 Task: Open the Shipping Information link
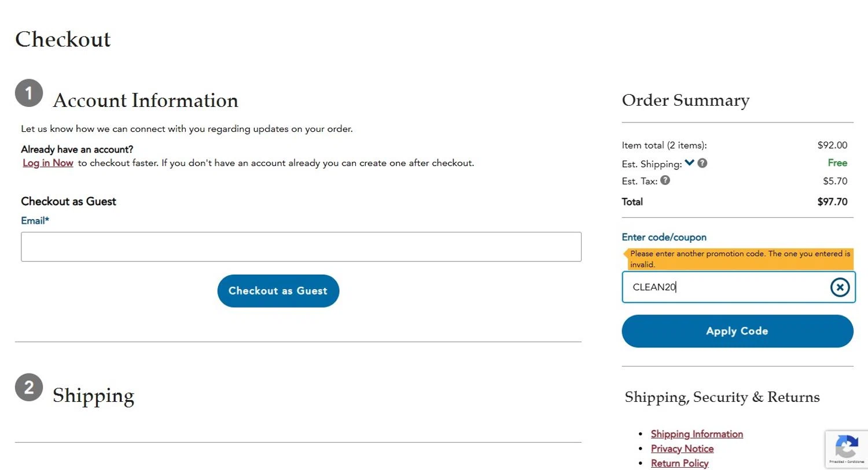point(697,434)
